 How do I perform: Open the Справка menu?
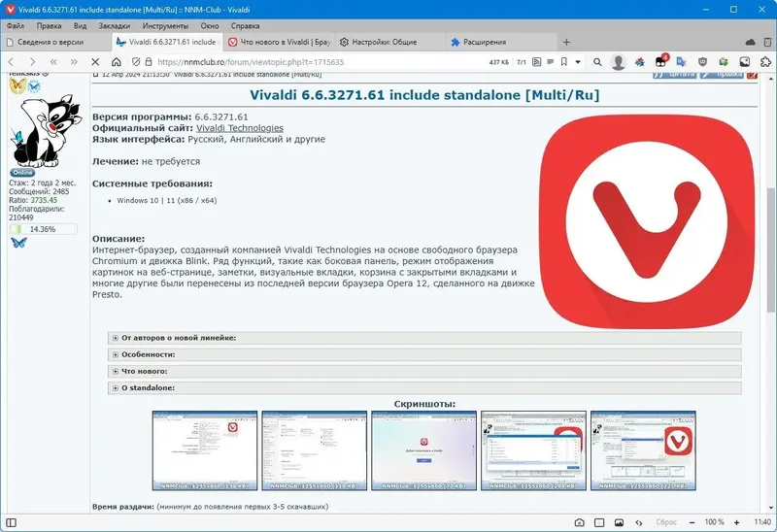245,26
